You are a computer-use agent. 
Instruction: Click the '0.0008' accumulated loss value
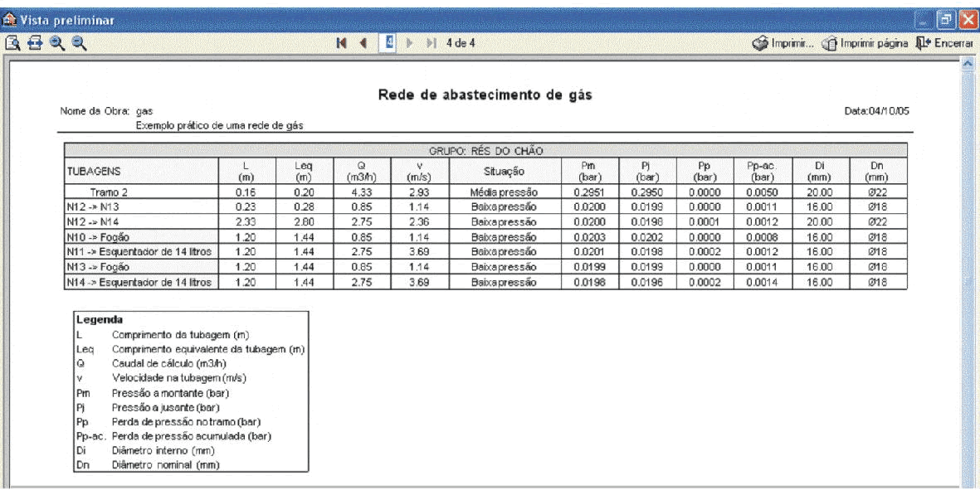pos(762,237)
